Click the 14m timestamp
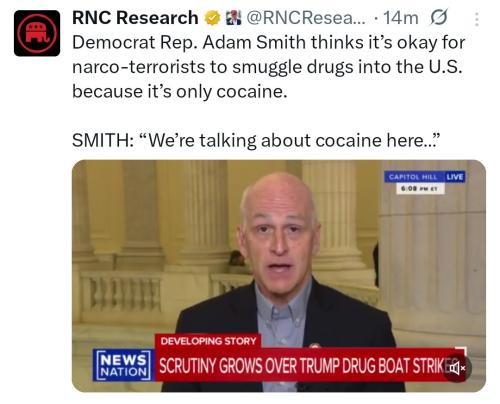Image resolution: width=500 pixels, height=404 pixels. 401,18
